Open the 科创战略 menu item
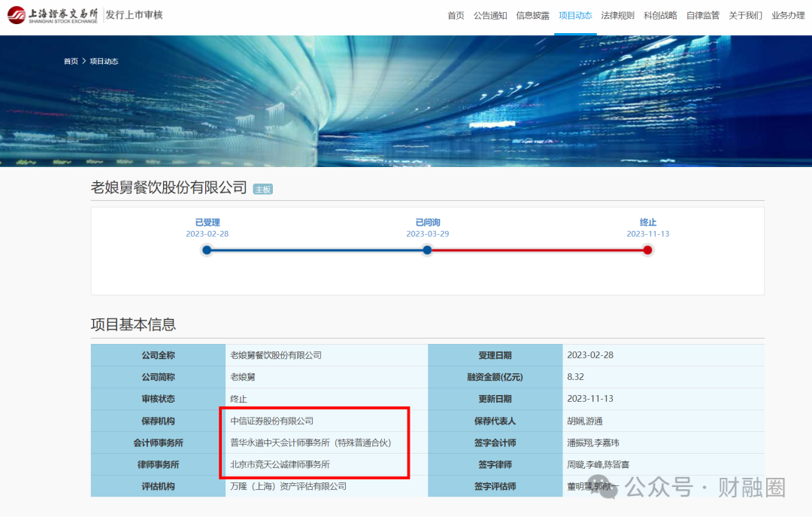This screenshot has width=812, height=520. [660, 16]
